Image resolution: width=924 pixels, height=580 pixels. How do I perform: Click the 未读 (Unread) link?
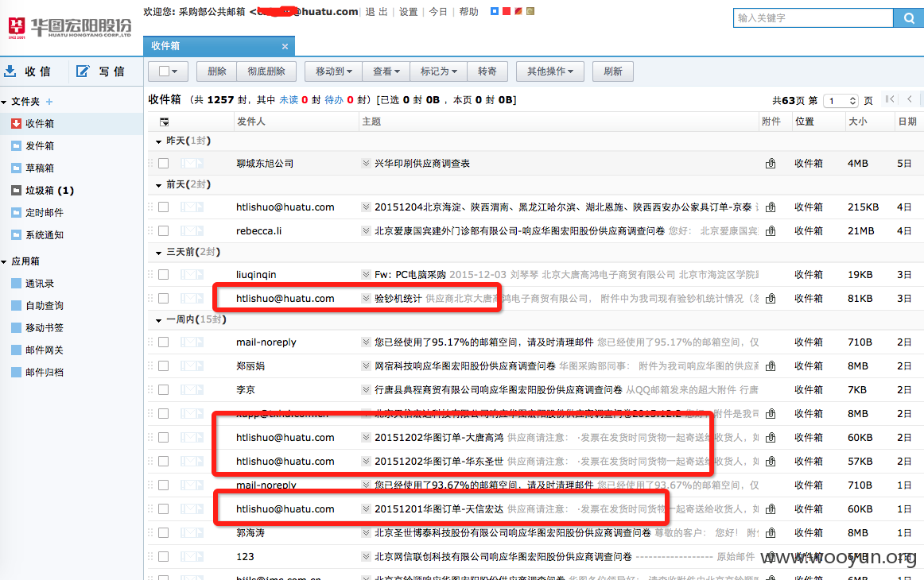click(x=289, y=100)
